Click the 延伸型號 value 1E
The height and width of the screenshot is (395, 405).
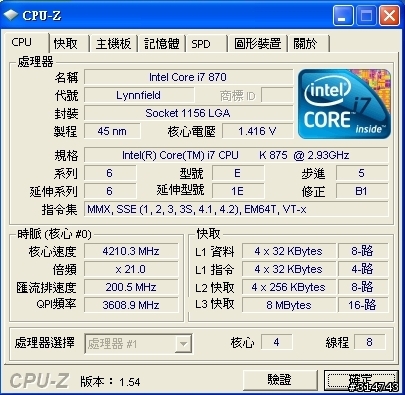238,191
